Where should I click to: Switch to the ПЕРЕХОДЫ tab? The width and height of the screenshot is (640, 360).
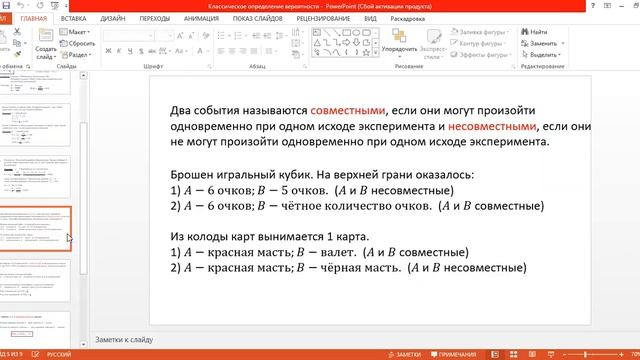tap(154, 19)
